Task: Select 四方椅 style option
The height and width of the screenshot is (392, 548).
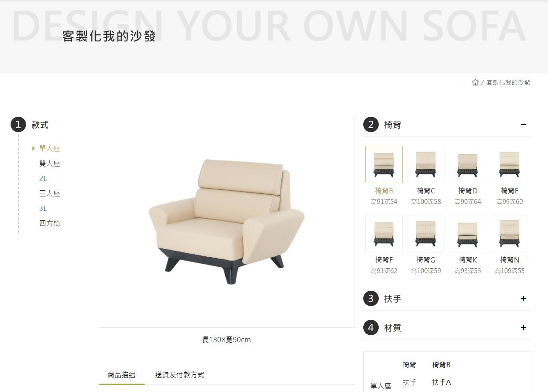Action: [49, 223]
